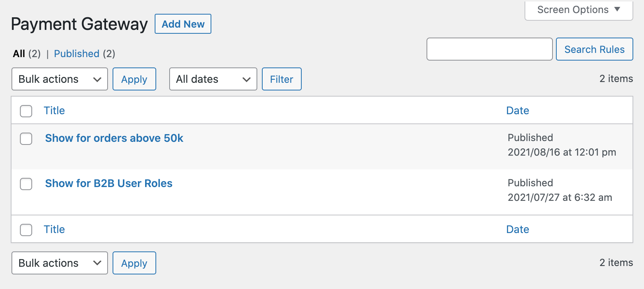Viewport: 644px width, 289px height.
Task: Sort rules by Title column
Action: click(x=54, y=110)
